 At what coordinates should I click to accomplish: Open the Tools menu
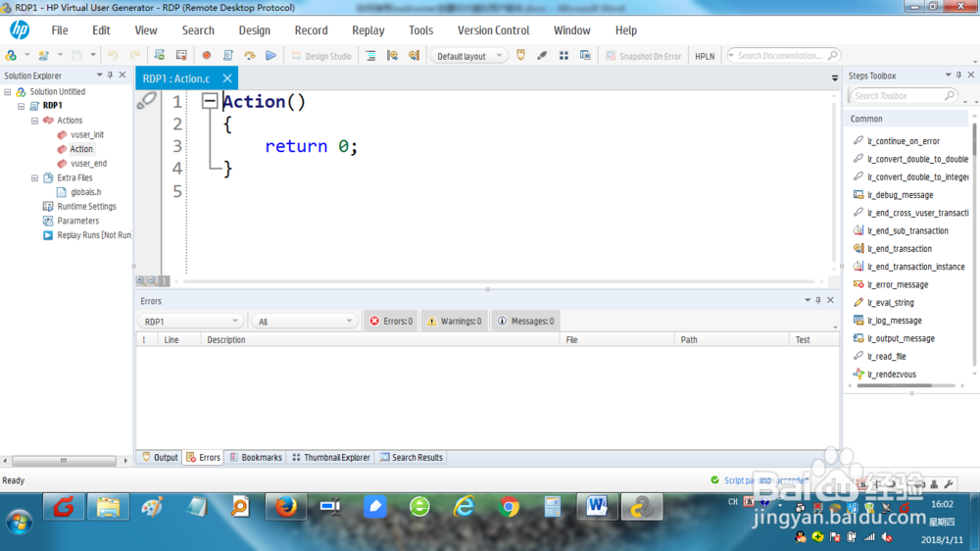click(x=420, y=30)
